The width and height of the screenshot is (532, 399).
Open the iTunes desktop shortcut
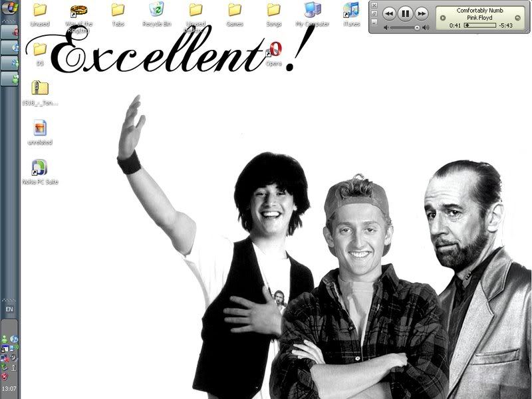pos(351,11)
